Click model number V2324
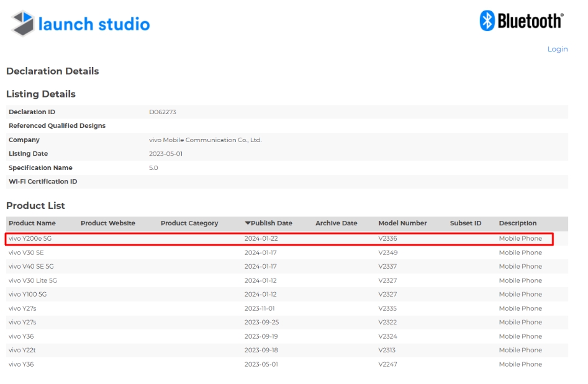Image resolution: width=588 pixels, height=384 pixels. [387, 336]
